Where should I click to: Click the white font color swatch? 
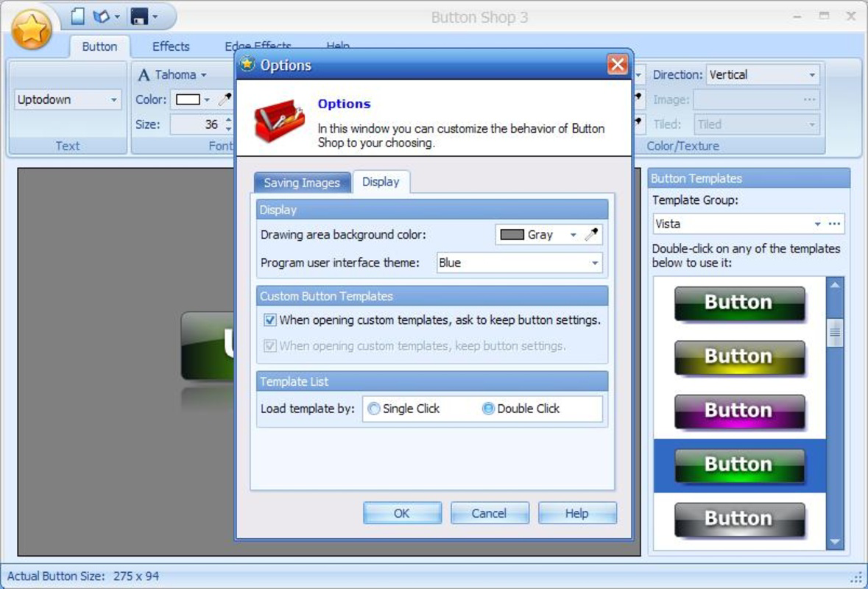188,99
